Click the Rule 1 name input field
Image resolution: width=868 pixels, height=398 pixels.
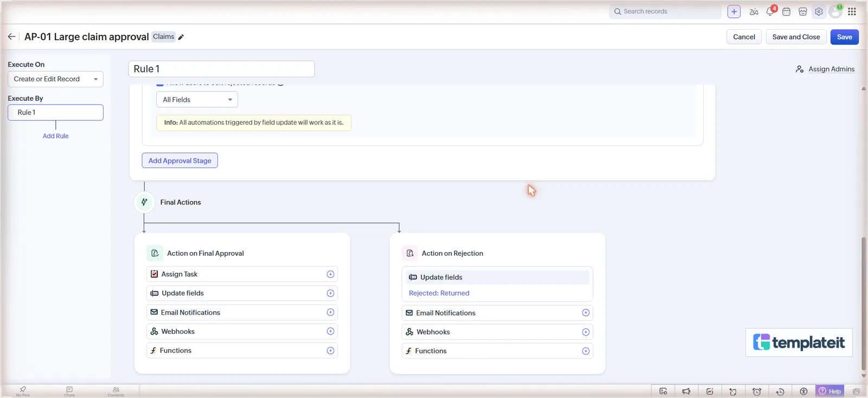tap(221, 69)
